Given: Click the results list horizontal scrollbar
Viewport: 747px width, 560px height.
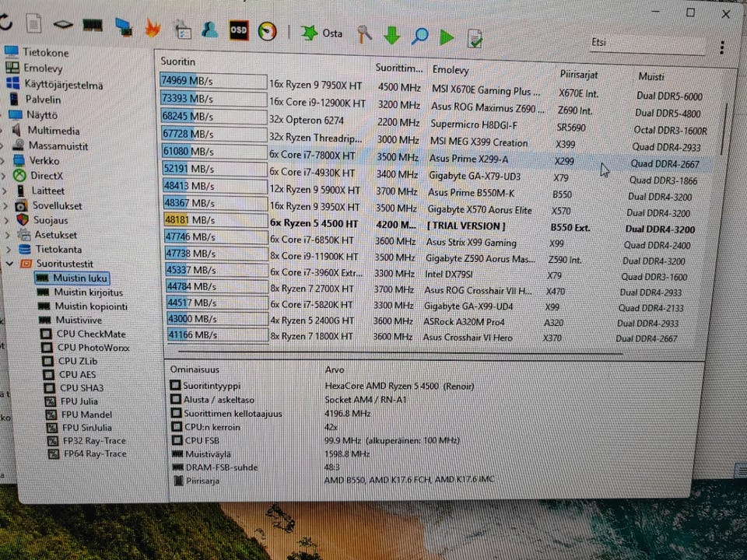Looking at the screenshot, I should click(400, 353).
